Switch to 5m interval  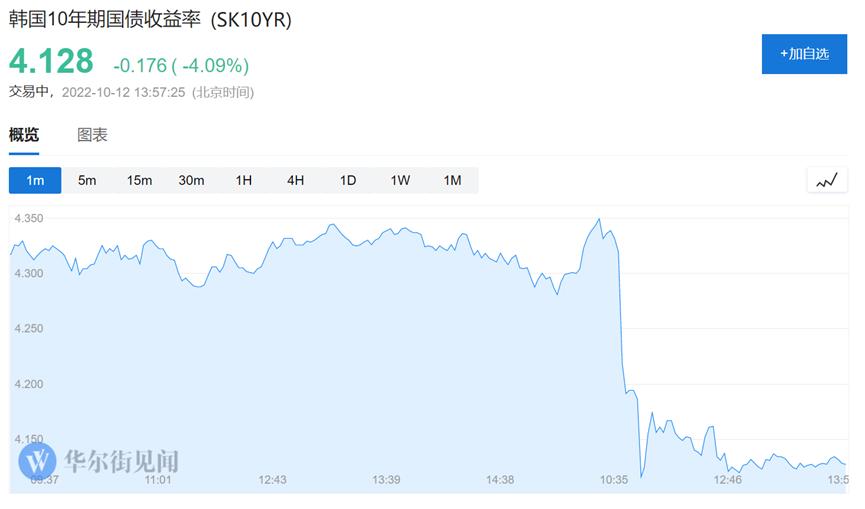tap(87, 180)
